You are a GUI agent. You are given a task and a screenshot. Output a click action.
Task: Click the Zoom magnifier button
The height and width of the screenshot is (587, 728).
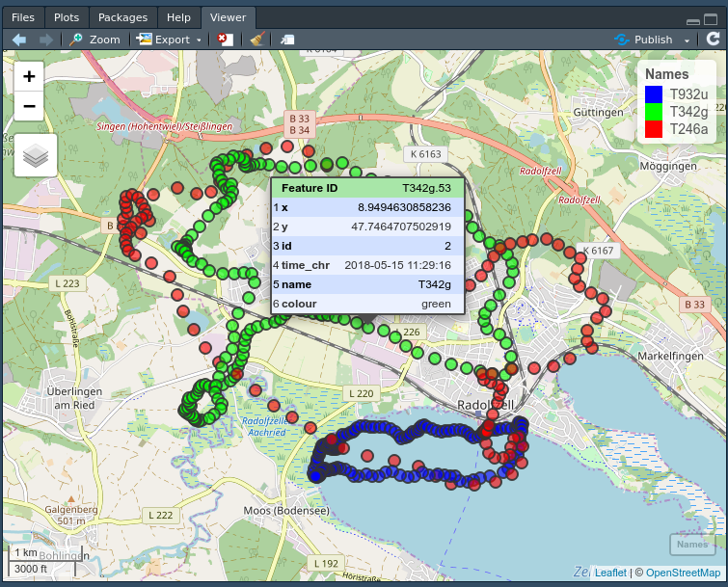94,40
